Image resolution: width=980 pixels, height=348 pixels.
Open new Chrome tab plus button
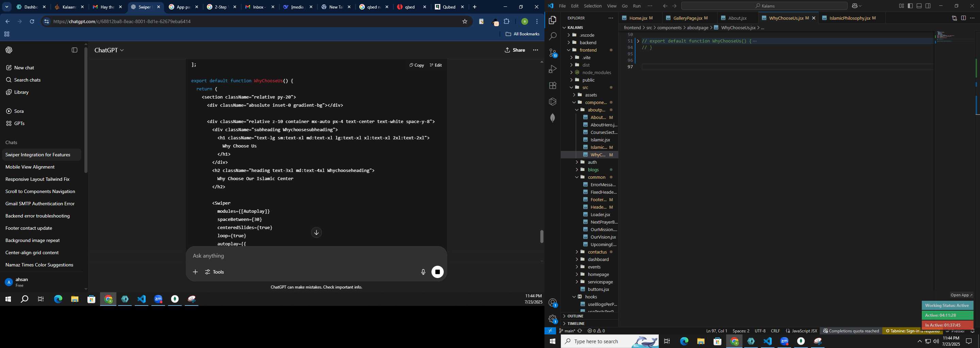[x=474, y=7]
